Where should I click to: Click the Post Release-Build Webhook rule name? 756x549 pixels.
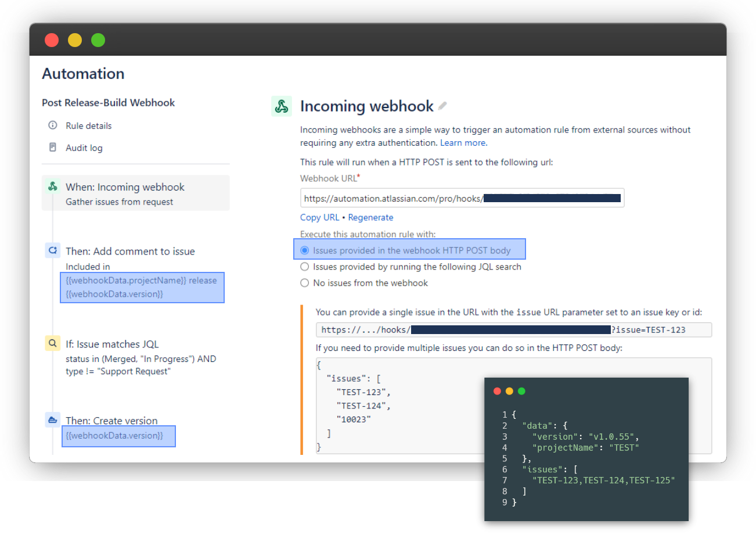(x=108, y=103)
